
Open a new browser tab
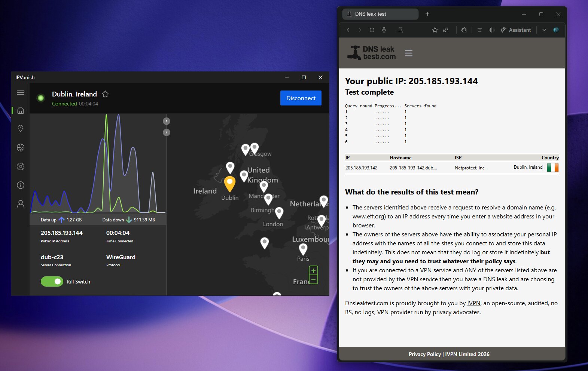tap(427, 14)
